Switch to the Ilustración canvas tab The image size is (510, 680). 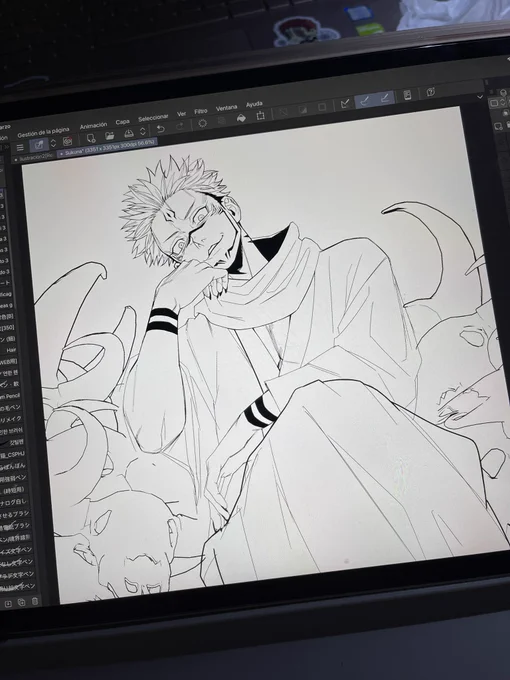click(x=34, y=157)
